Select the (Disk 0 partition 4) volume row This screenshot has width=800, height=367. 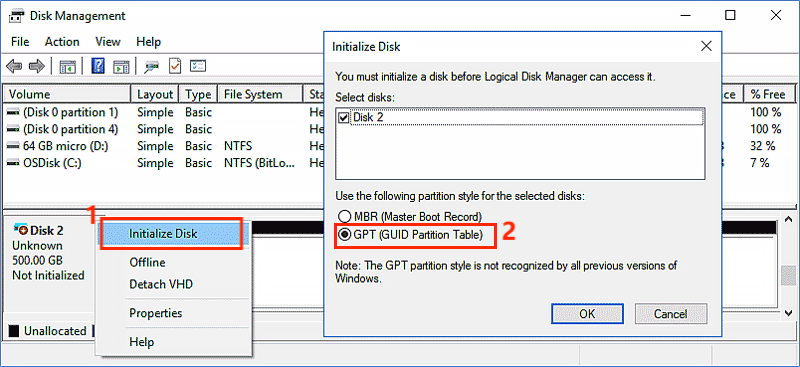(x=70, y=129)
